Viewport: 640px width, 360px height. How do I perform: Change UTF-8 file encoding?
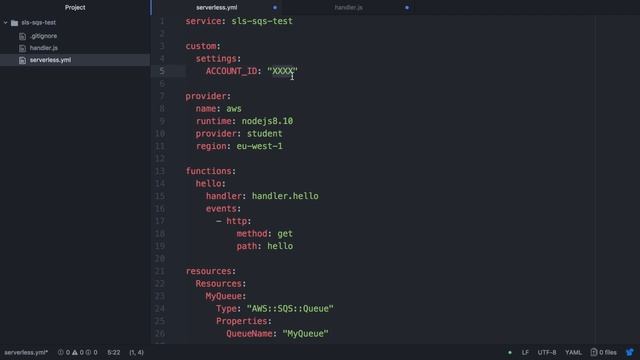click(547, 352)
